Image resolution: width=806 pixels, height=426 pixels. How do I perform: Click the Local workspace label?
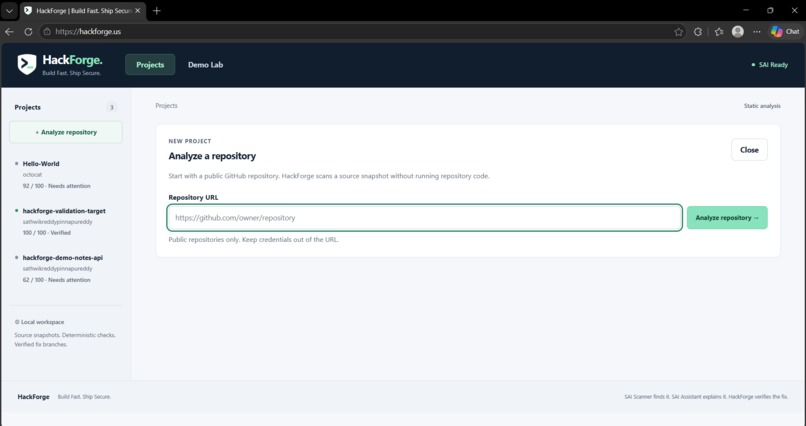(x=40, y=322)
